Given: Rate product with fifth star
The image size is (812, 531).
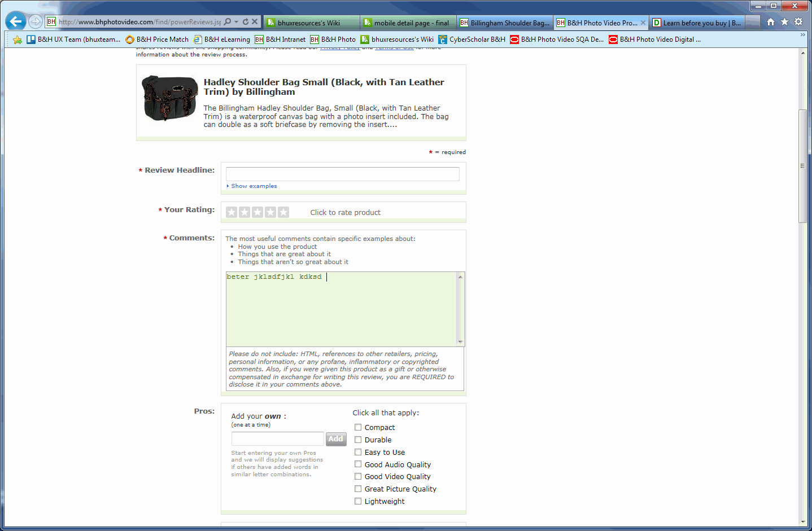Looking at the screenshot, I should pyautogui.click(x=283, y=212).
